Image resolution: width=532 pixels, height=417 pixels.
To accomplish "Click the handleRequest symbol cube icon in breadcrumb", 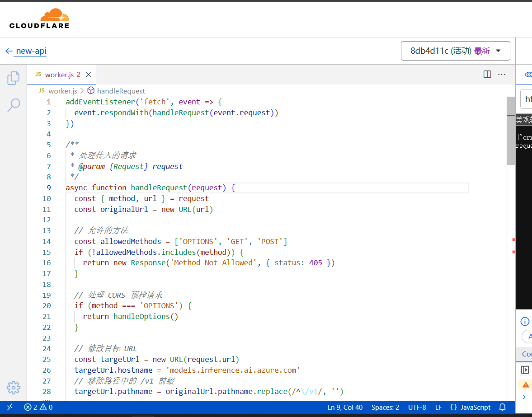I will pyautogui.click(x=91, y=90).
